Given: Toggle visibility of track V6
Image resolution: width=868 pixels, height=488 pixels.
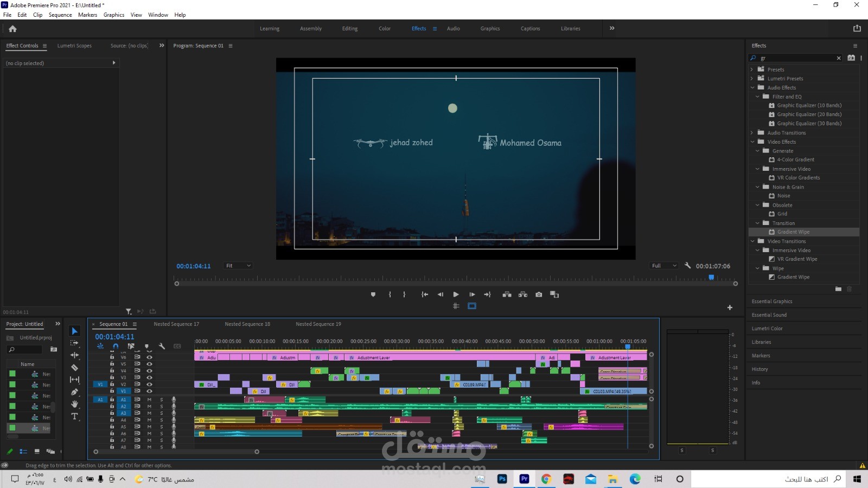Looking at the screenshot, I should (x=149, y=357).
